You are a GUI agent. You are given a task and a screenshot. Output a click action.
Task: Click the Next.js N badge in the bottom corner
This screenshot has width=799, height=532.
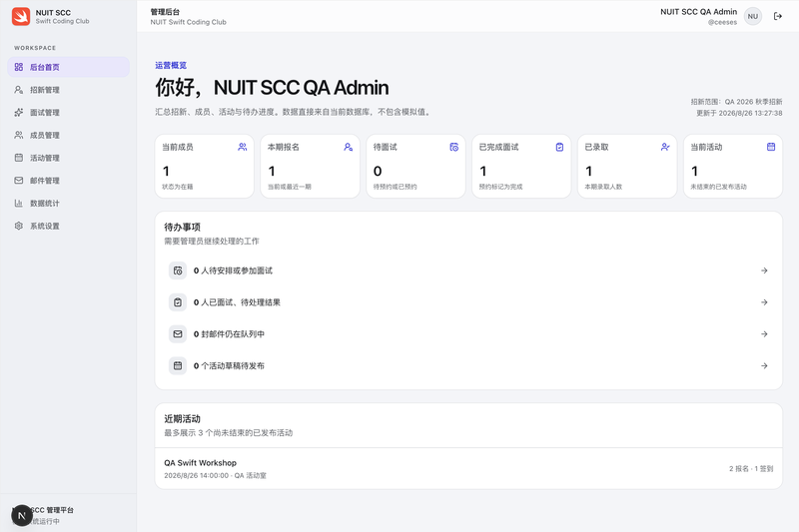point(22,515)
